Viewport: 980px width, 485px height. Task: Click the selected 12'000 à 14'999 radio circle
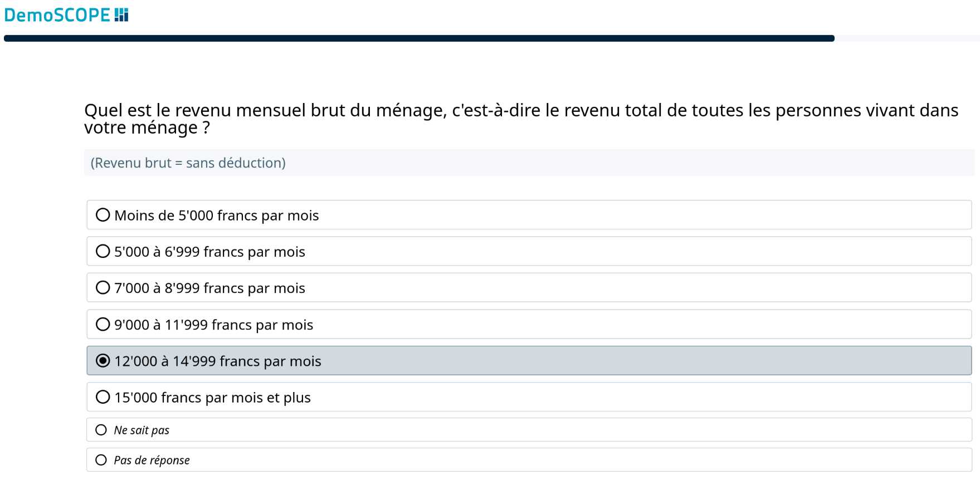tap(103, 361)
